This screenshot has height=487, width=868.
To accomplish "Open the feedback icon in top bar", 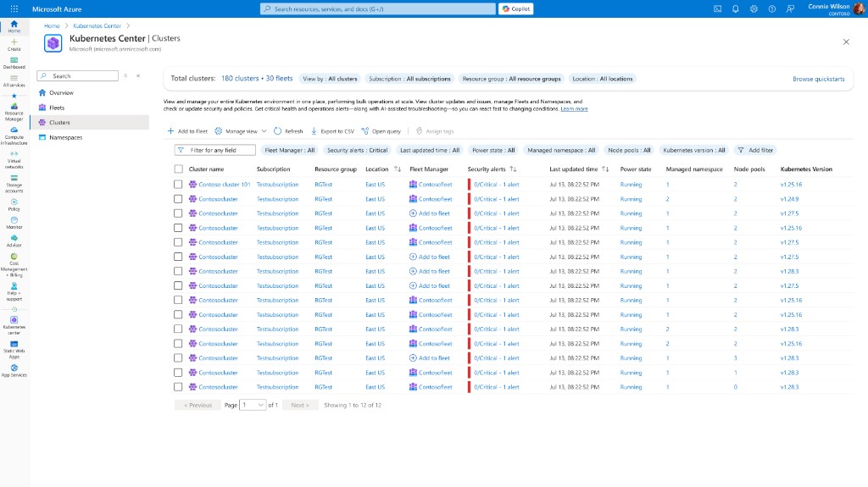I will [x=791, y=8].
